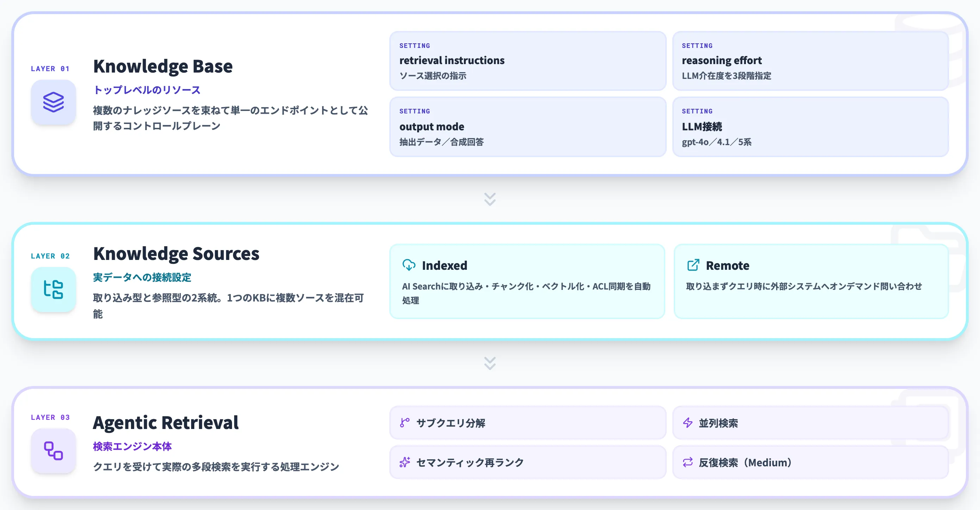Select the LAYER 01 label
The height and width of the screenshot is (510, 980).
pyautogui.click(x=51, y=69)
